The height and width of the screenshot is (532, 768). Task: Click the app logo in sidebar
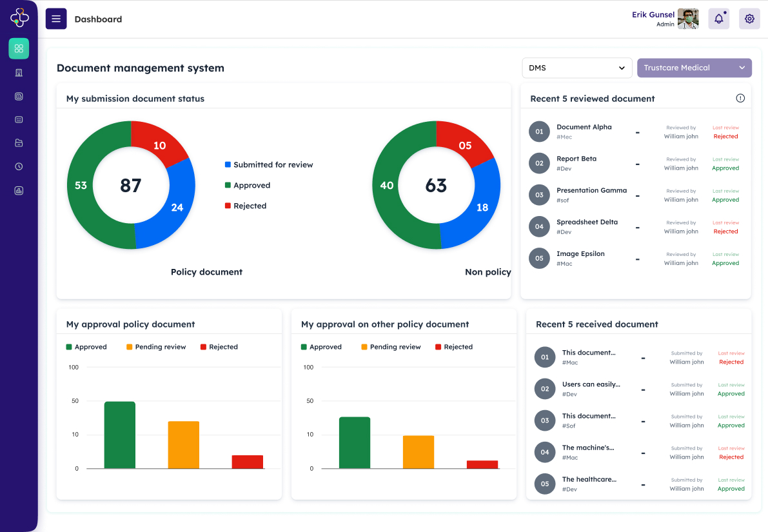19,18
